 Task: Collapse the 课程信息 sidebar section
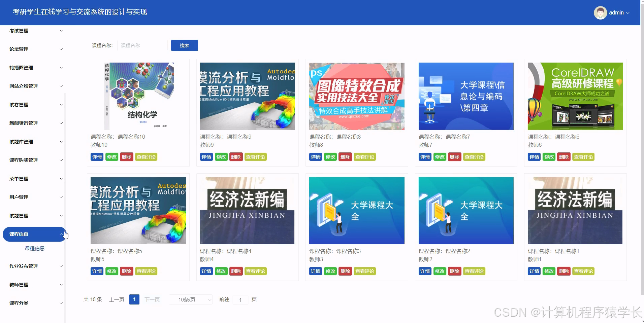coord(34,234)
